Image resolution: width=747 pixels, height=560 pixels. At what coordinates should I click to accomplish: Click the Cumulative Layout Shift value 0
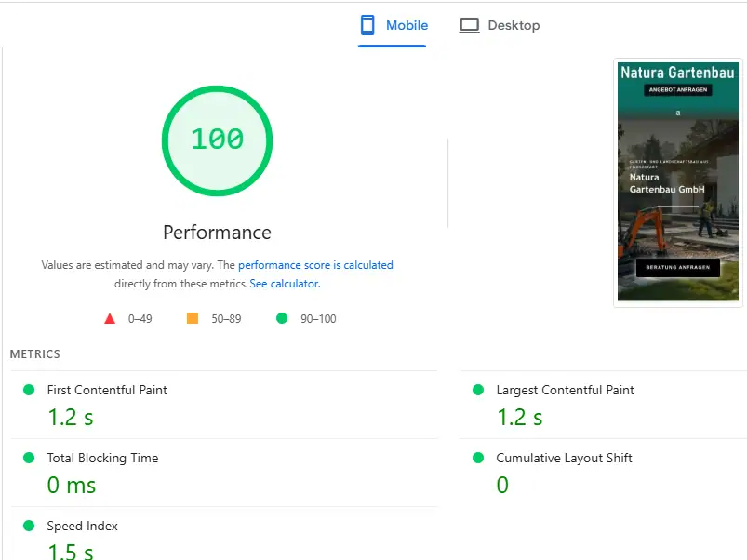click(x=502, y=486)
